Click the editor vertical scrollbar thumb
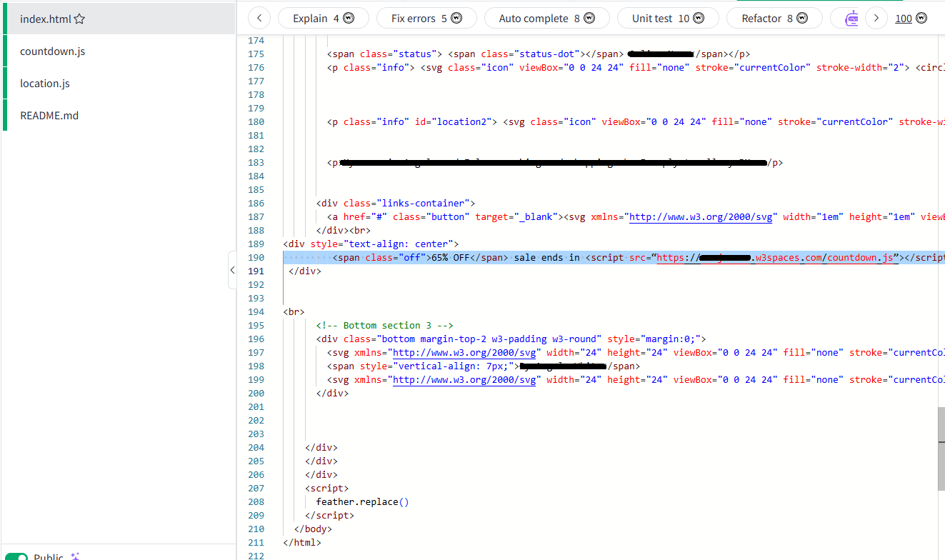This screenshot has height=560, width=945. [941, 449]
